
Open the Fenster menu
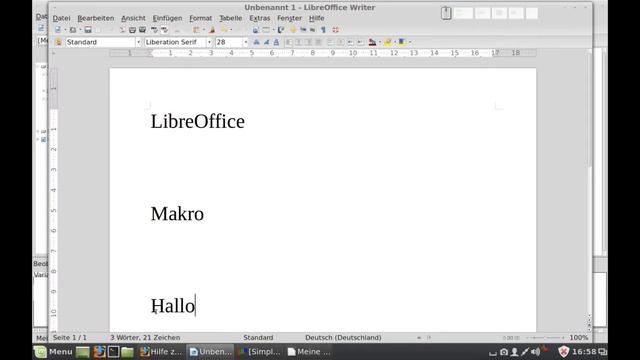(289, 18)
